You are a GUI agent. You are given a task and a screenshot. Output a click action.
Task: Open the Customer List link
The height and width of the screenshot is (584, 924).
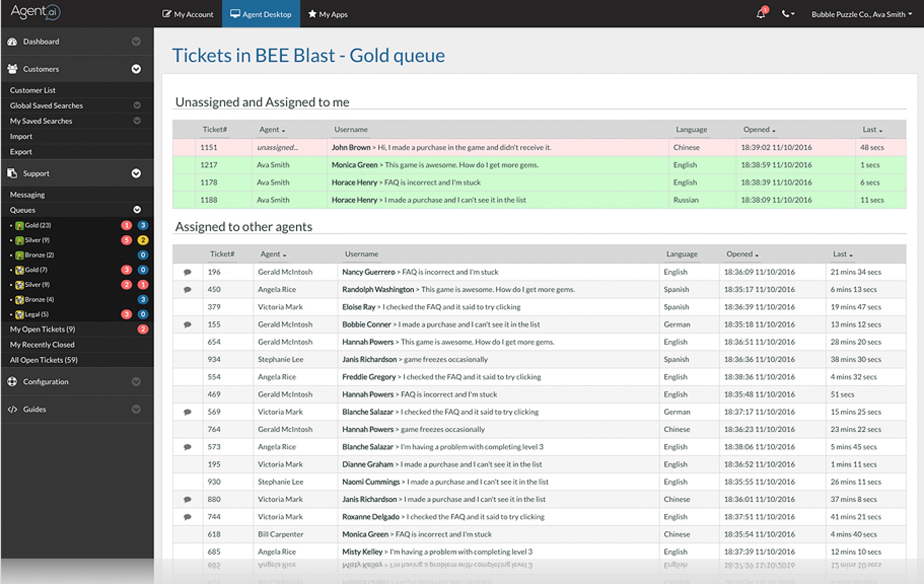coord(32,90)
